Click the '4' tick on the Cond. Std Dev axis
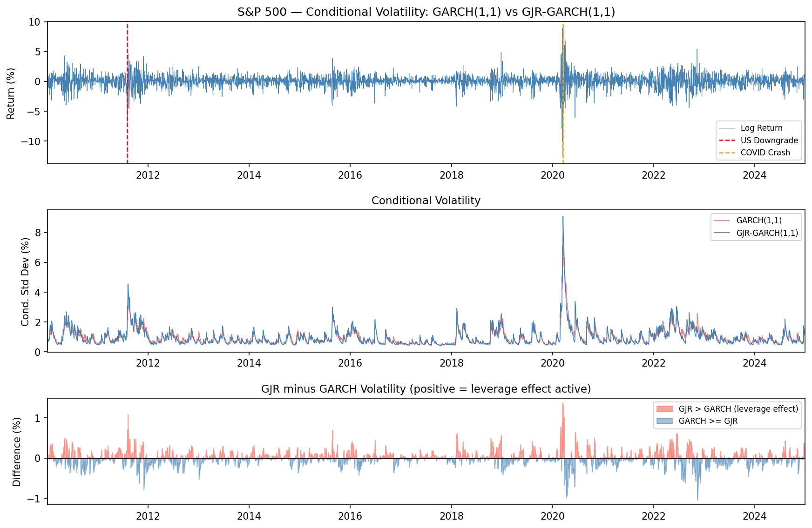Screen dimensions: 812x528 (39, 292)
